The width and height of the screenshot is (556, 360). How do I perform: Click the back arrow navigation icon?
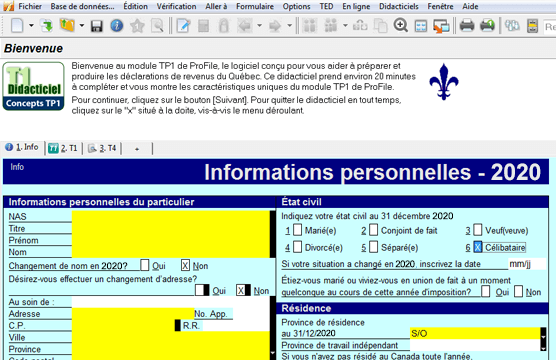click(x=245, y=26)
